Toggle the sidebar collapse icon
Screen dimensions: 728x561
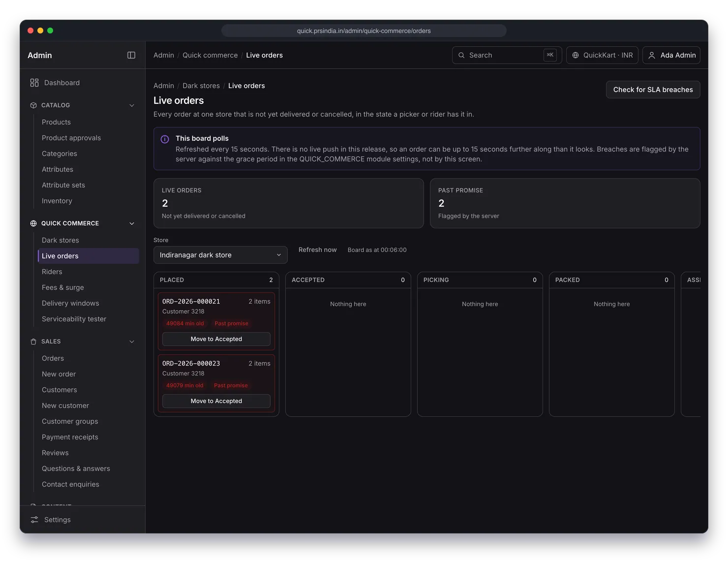[131, 55]
